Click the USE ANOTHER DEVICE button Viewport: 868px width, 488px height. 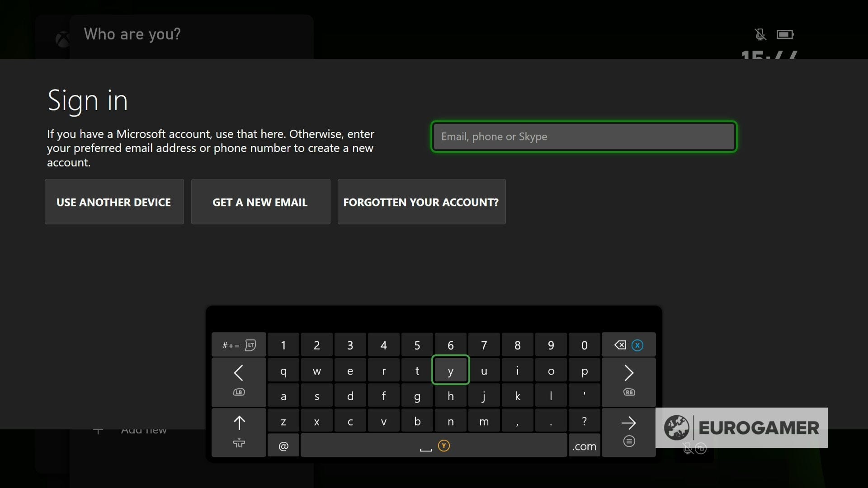114,202
